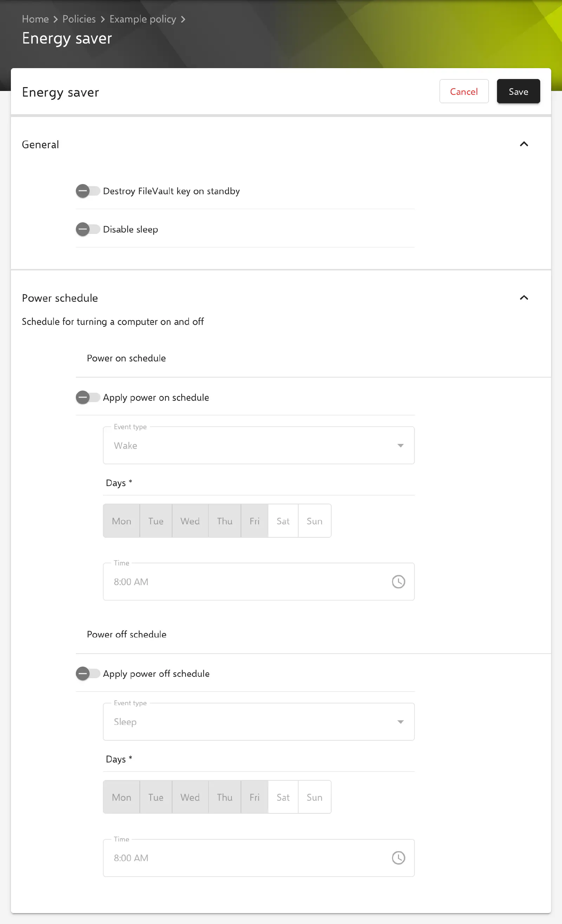Image resolution: width=562 pixels, height=924 pixels.
Task: Click 'Schedule for turning a computer on and off'
Action: pyautogui.click(x=112, y=321)
